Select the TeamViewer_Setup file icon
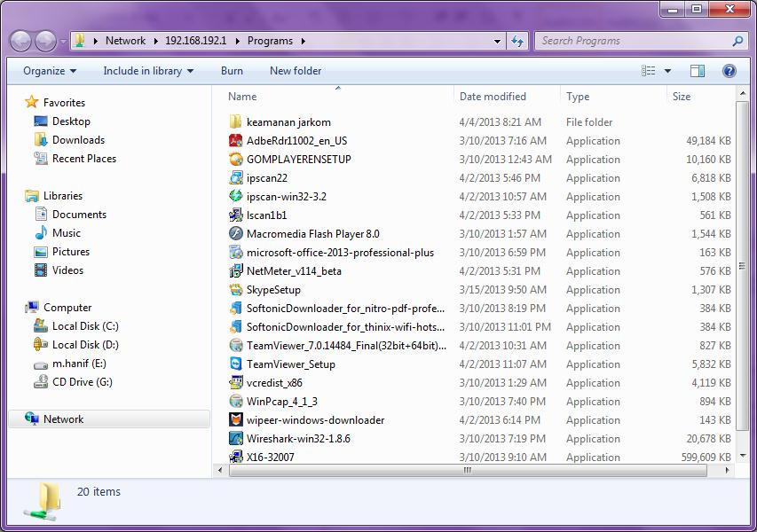The image size is (757, 532). coord(235,364)
